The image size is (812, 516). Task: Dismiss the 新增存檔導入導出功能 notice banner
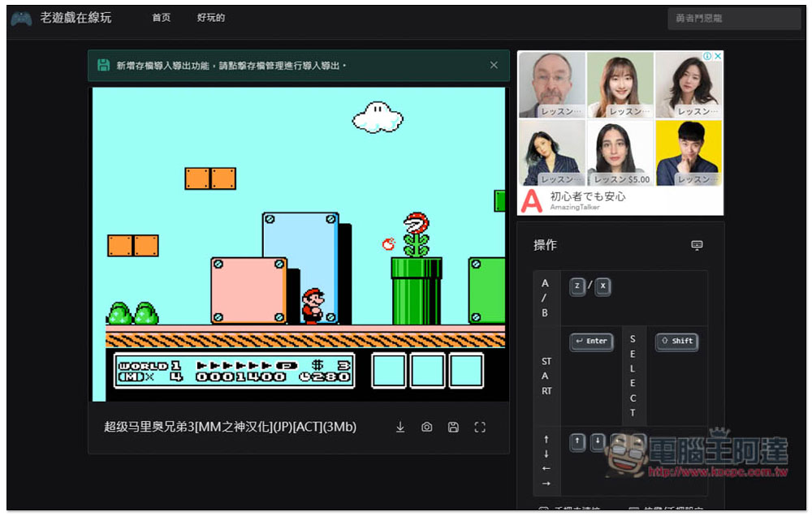[494, 65]
